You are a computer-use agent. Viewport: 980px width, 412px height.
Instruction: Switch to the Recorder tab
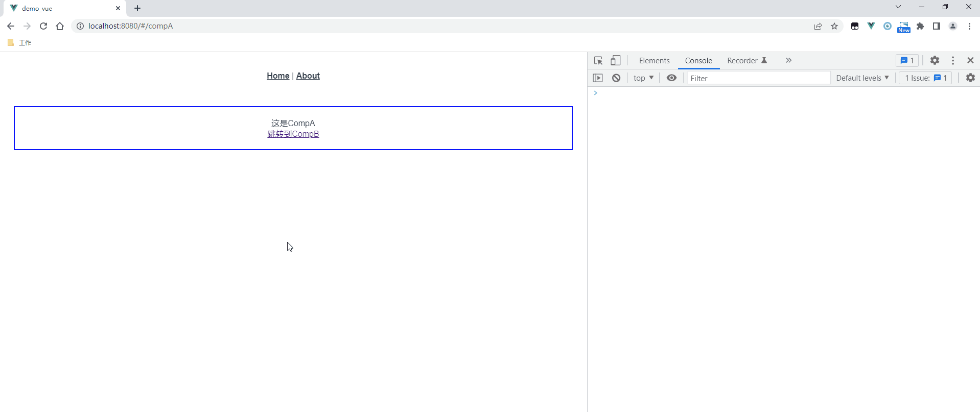coord(747,60)
